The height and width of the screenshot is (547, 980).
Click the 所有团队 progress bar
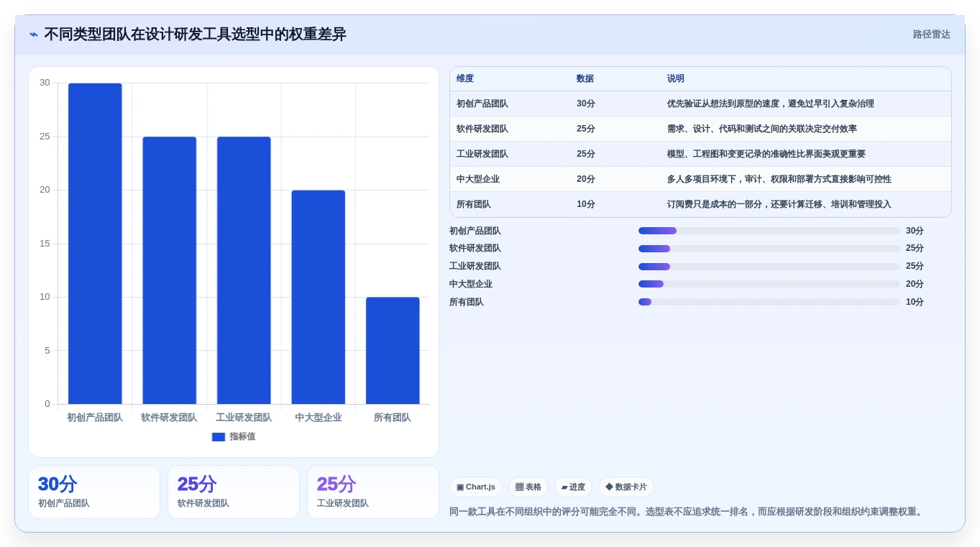[769, 303]
